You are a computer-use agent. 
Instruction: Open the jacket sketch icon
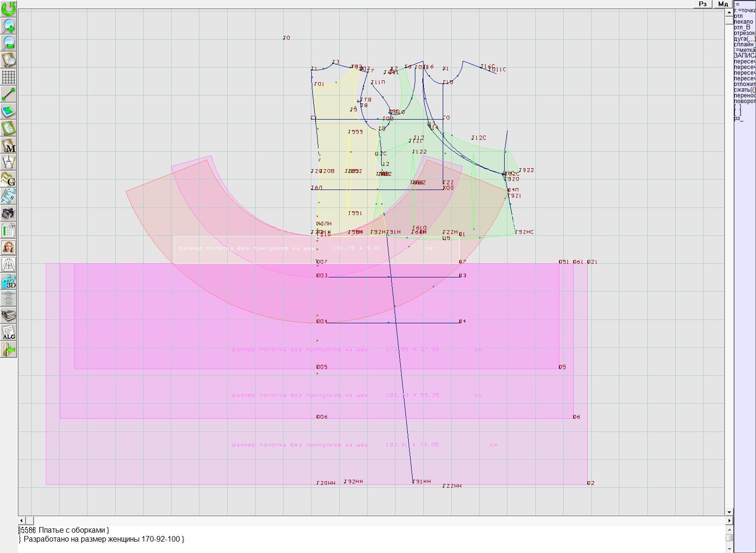coord(9,264)
